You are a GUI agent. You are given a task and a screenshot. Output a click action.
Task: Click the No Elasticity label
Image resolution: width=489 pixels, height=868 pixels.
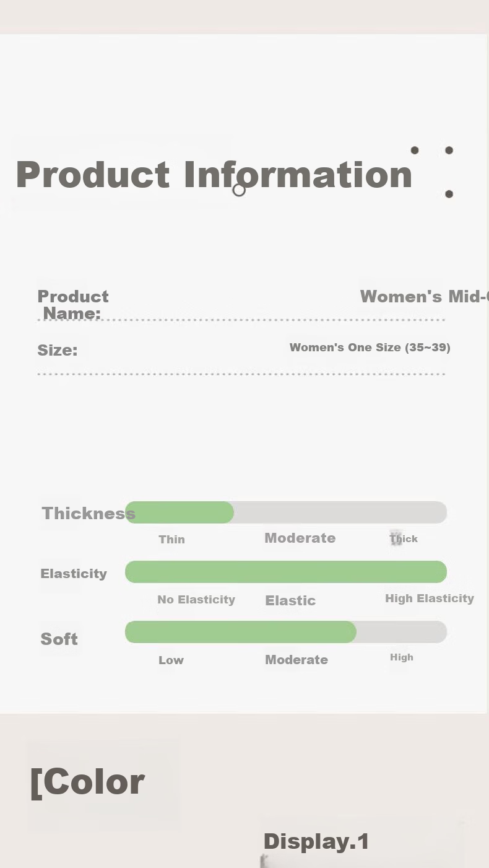tap(196, 600)
